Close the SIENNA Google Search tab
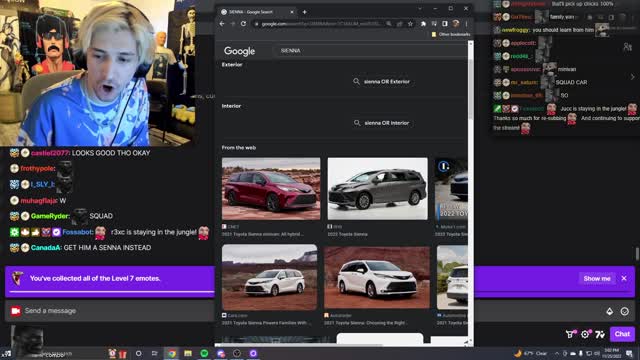Viewport: 640px width, 360px height. [292, 12]
